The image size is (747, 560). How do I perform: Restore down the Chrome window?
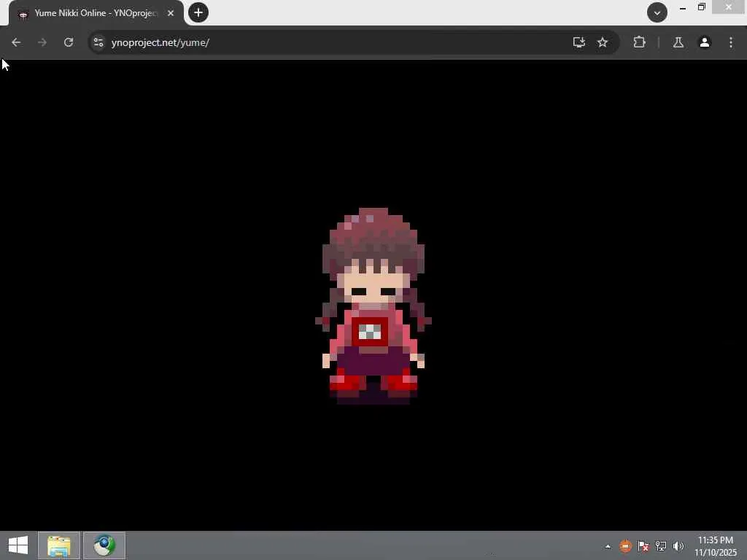point(702,7)
